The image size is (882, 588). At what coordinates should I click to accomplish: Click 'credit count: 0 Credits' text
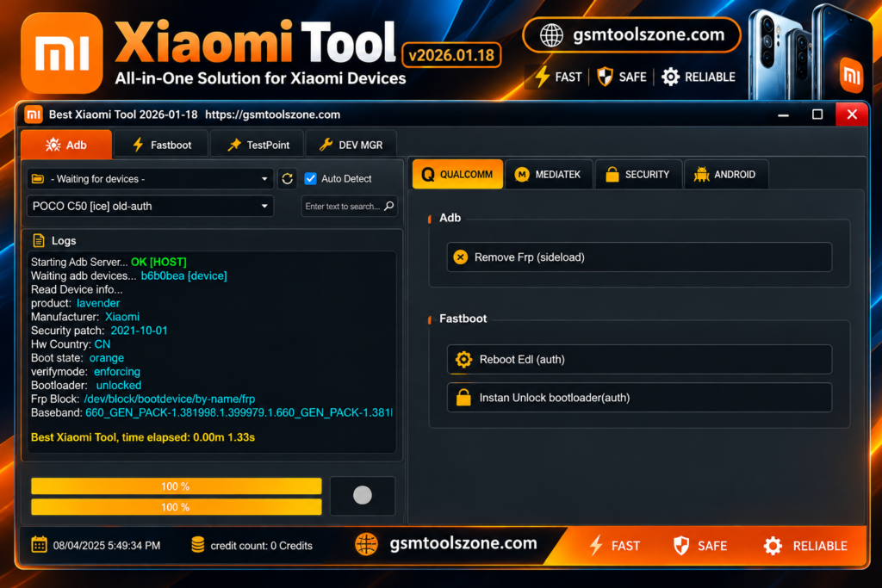(x=261, y=546)
